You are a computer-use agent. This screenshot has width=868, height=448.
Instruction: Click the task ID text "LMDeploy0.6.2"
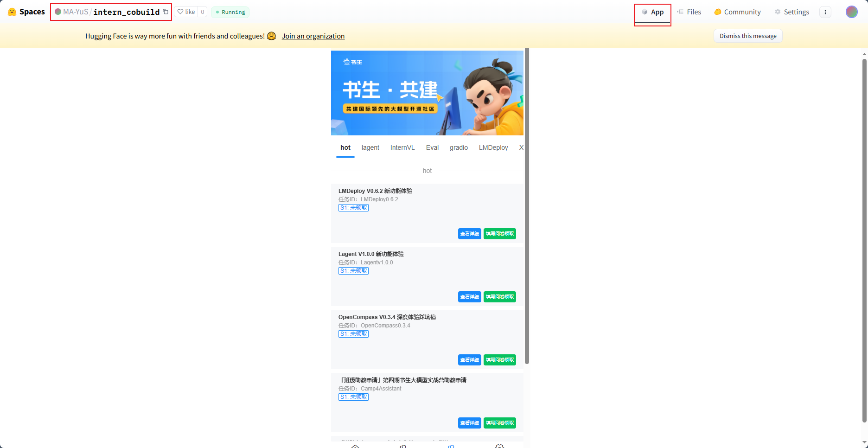[x=379, y=199]
